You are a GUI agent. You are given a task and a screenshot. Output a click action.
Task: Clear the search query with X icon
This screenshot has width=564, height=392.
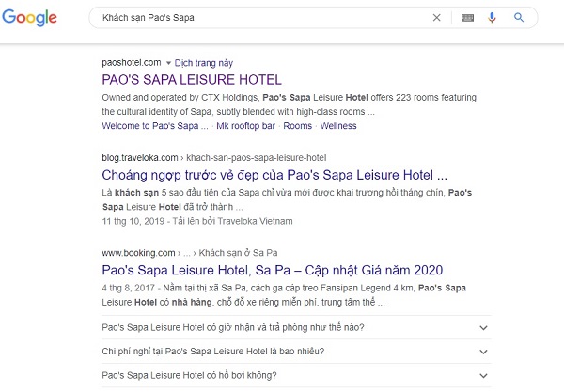pos(436,18)
